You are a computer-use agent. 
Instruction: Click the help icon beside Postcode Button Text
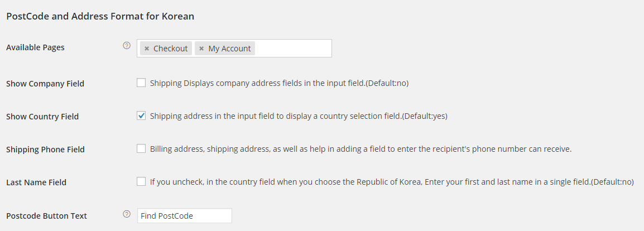(127, 214)
